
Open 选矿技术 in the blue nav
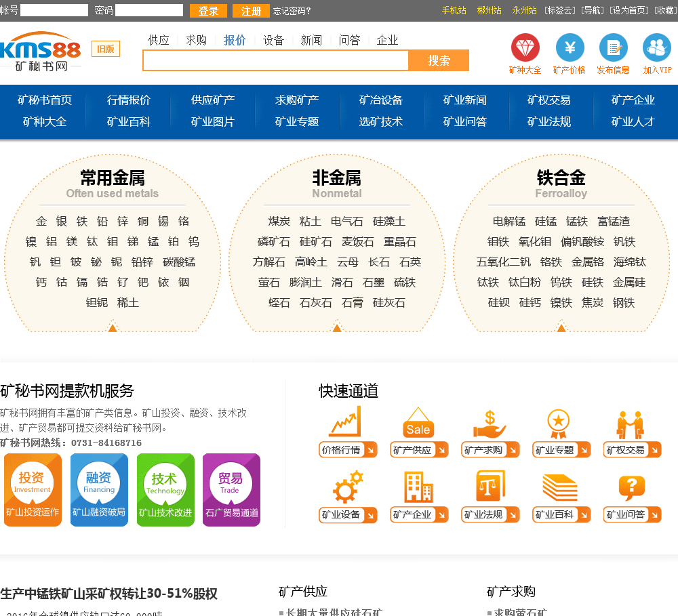pos(380,121)
